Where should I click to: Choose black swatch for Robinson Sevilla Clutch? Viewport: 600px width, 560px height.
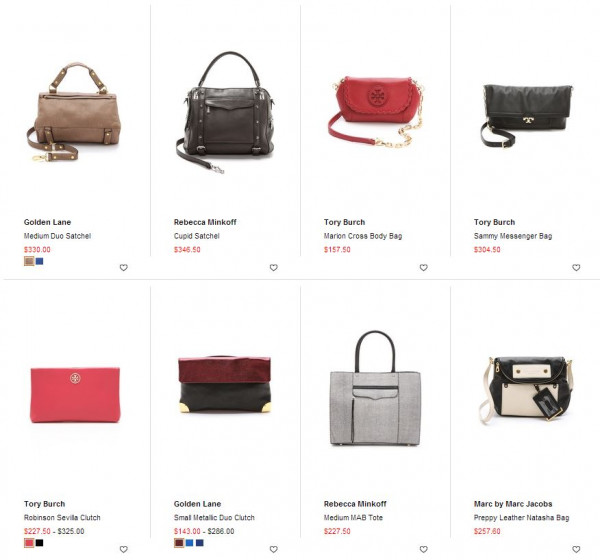coord(39,543)
